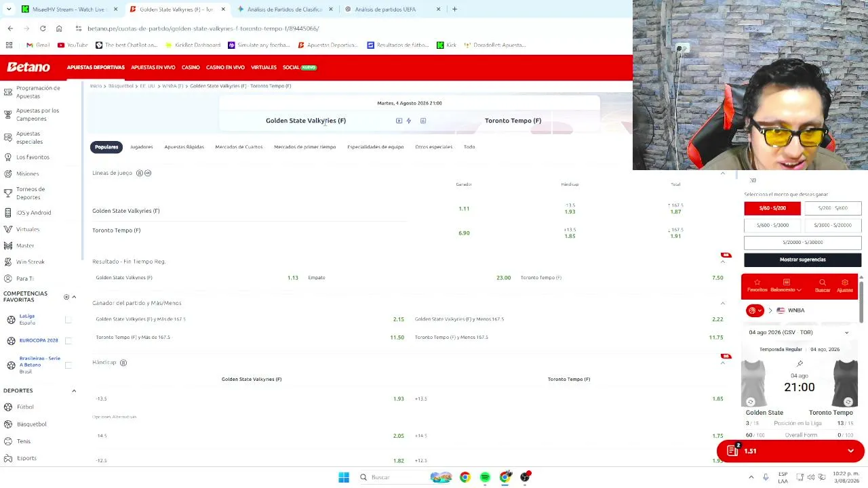Image resolution: width=868 pixels, height=488 pixels.
Task: Switch to Apuestas Rápidas tab
Action: [x=184, y=146]
